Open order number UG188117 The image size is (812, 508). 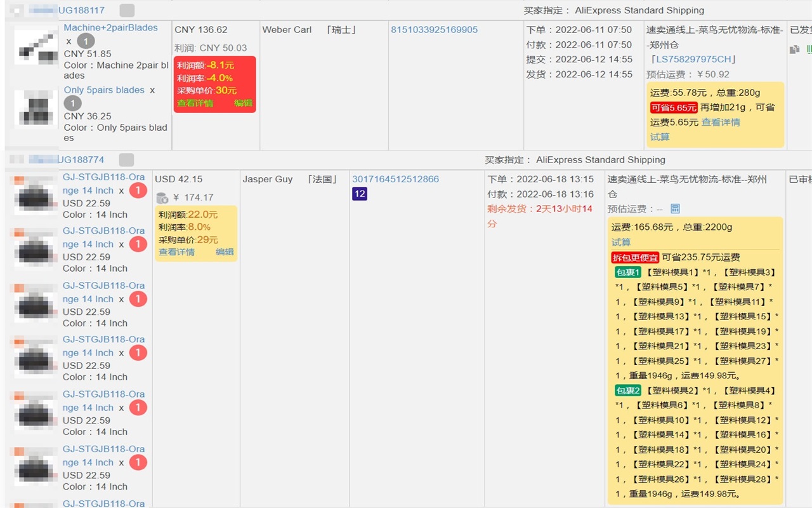81,10
